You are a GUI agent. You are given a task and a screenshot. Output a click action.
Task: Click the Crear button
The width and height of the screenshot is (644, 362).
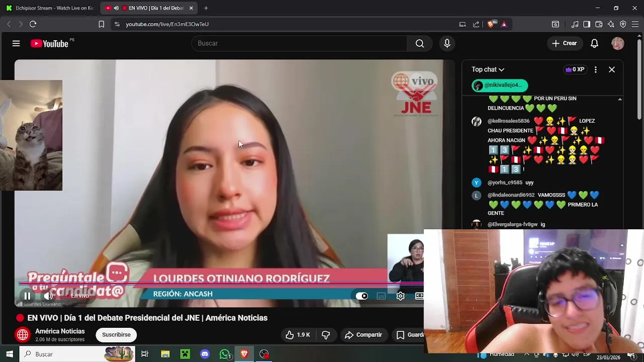pyautogui.click(x=564, y=43)
